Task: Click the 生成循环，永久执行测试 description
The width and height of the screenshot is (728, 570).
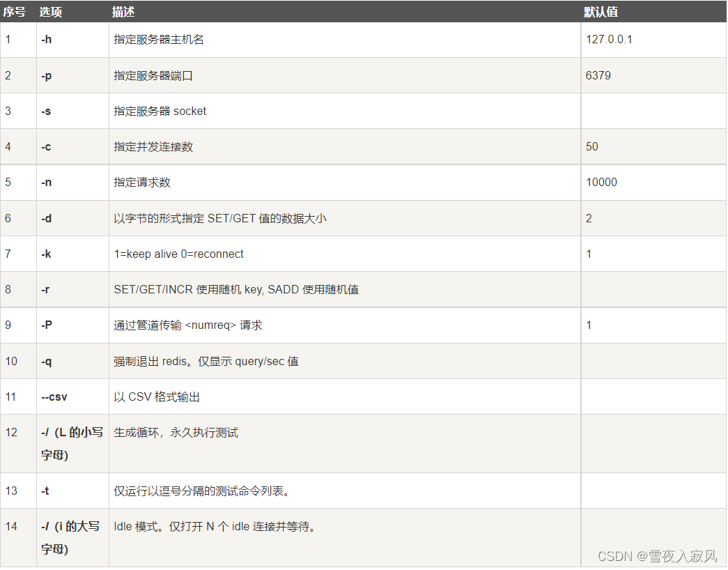Action: [176, 433]
